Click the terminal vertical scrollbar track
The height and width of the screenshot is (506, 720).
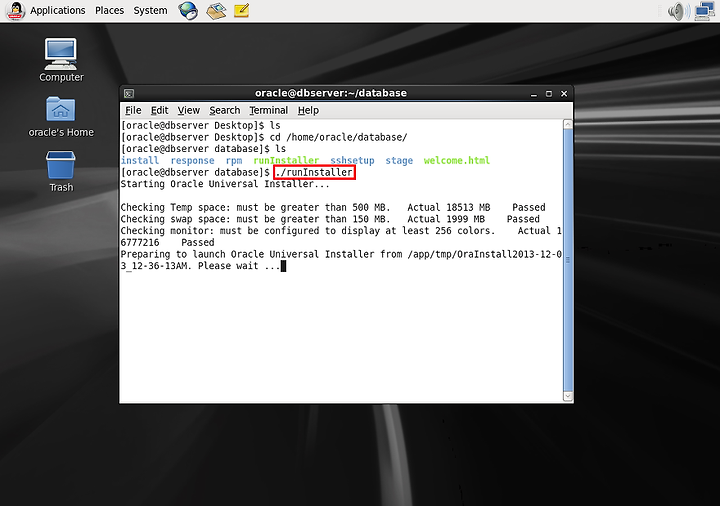(x=568, y=260)
